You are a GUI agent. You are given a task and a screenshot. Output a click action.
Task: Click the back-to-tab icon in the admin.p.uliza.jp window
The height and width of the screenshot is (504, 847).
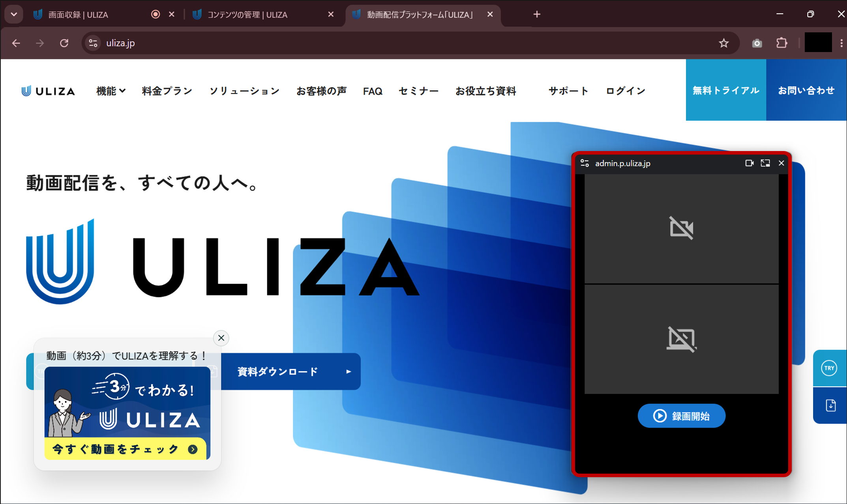pos(765,163)
